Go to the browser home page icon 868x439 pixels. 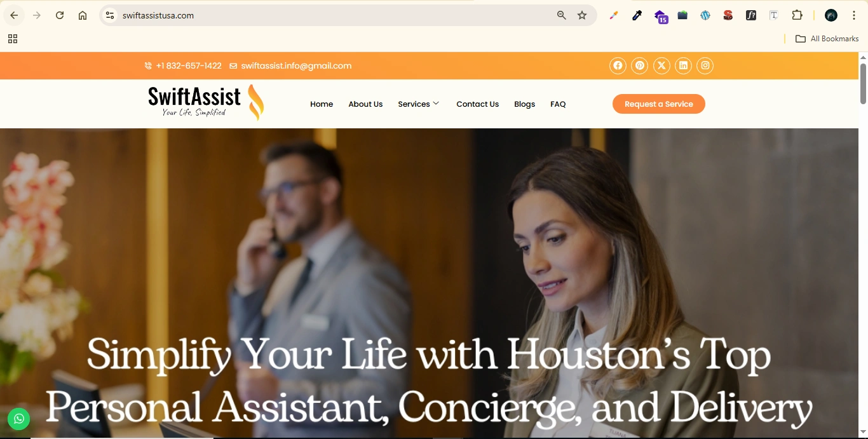[x=83, y=15]
